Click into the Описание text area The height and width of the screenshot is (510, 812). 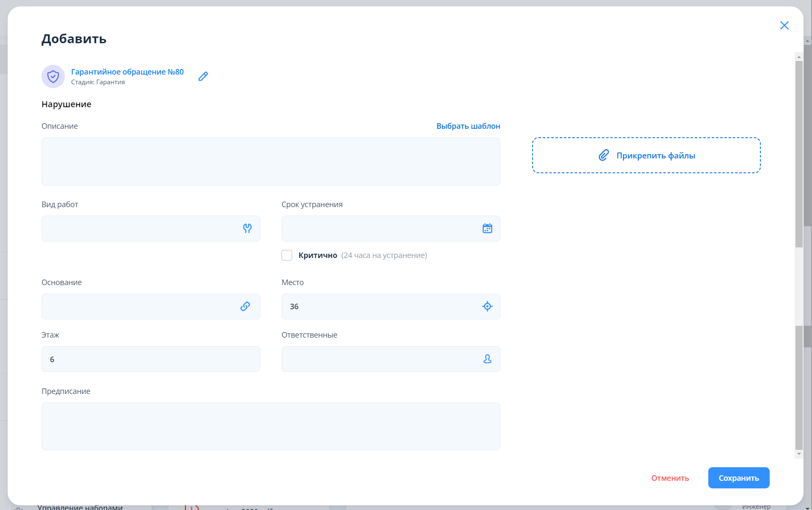pos(271,161)
